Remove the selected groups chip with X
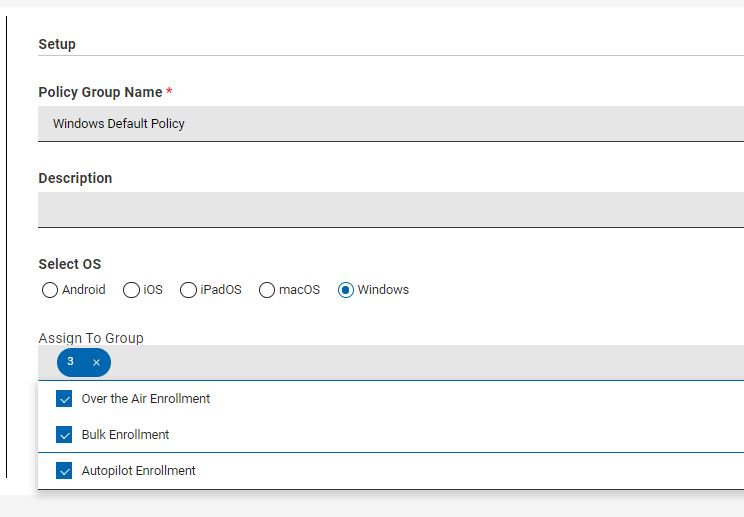Viewport: 744px width, 517px height. [x=96, y=362]
